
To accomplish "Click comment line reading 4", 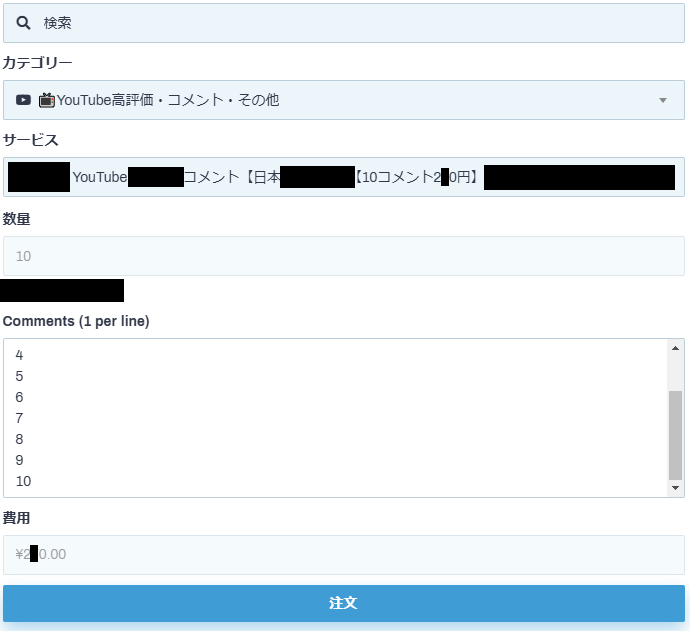I will pos(19,355).
